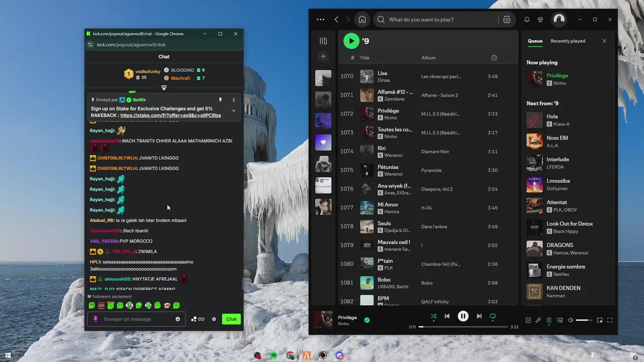Go back in Spotify navigation
The image size is (644, 362).
[337, 20]
